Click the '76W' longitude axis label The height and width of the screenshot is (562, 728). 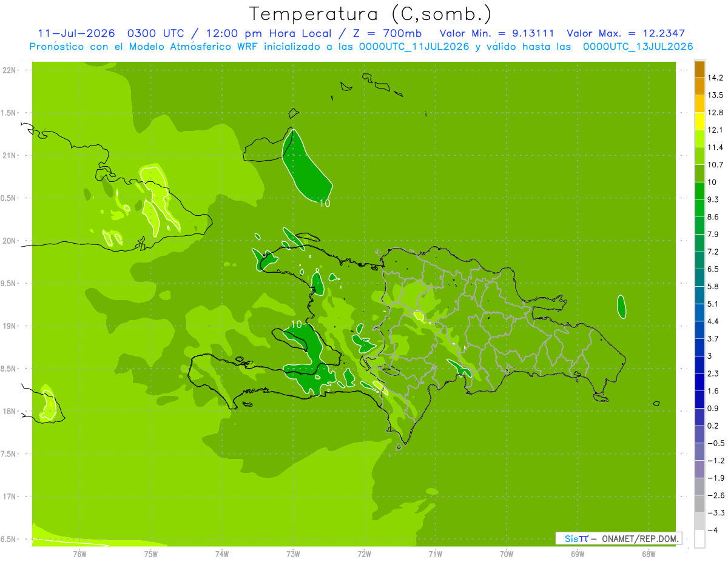[x=79, y=554]
